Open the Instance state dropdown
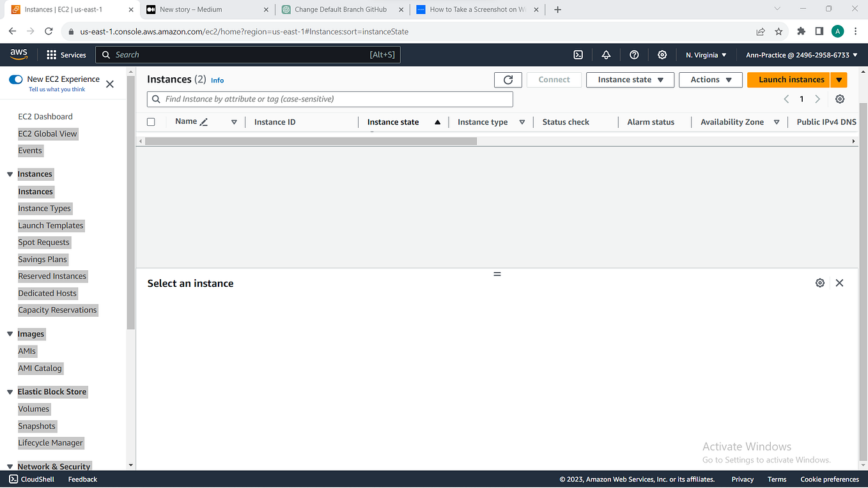This screenshot has width=868, height=488. point(630,79)
